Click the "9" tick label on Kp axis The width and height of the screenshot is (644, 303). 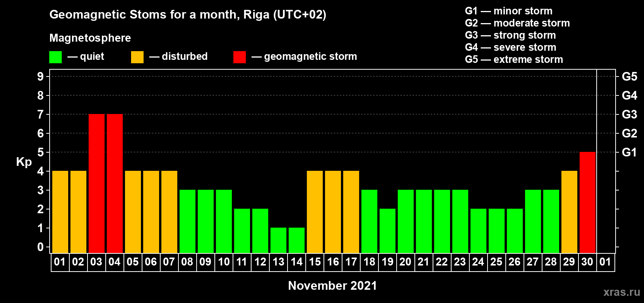pos(41,77)
